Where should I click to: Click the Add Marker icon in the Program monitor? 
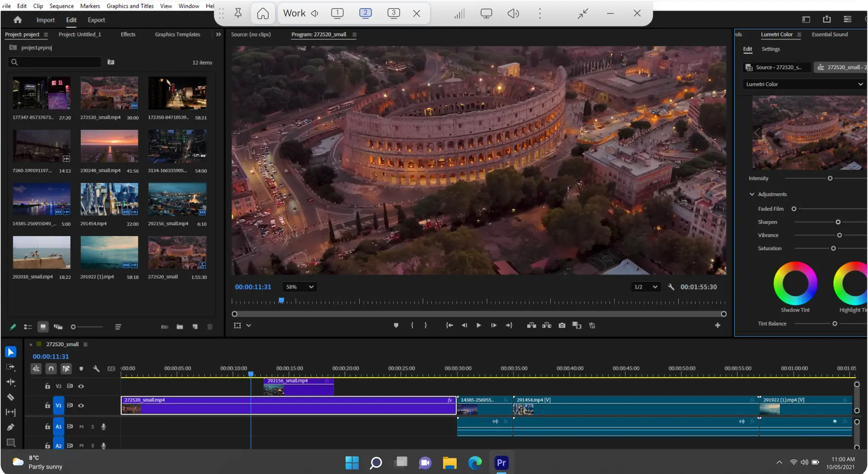(396, 326)
